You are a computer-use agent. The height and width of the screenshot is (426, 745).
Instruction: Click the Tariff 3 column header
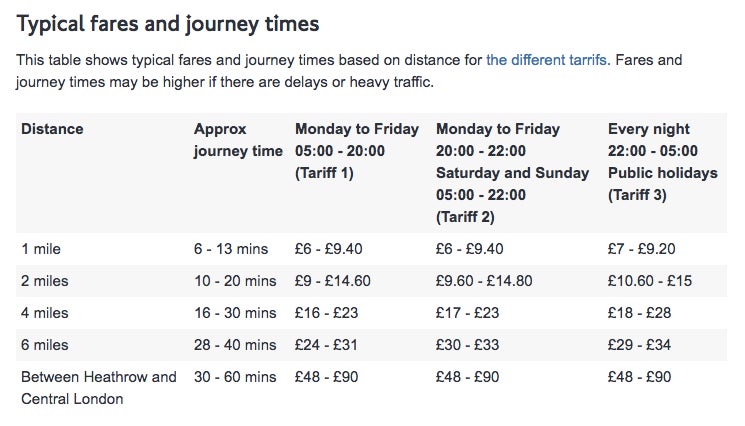(x=663, y=162)
